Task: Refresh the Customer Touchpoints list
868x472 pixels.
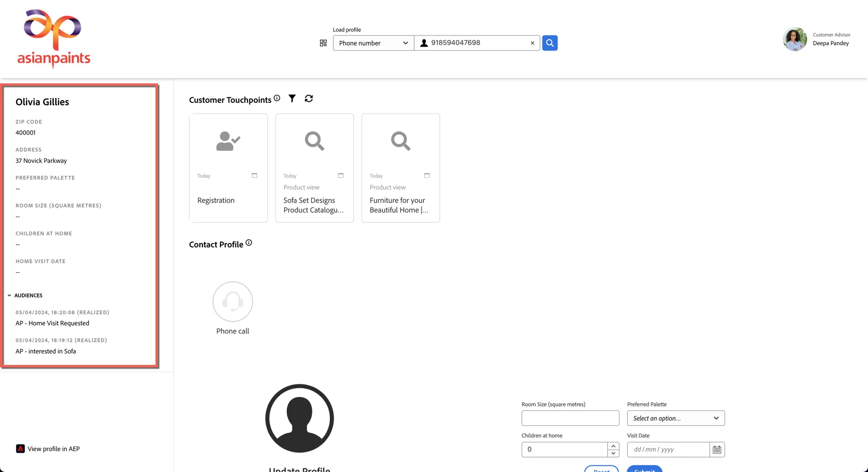Action: pyautogui.click(x=309, y=98)
